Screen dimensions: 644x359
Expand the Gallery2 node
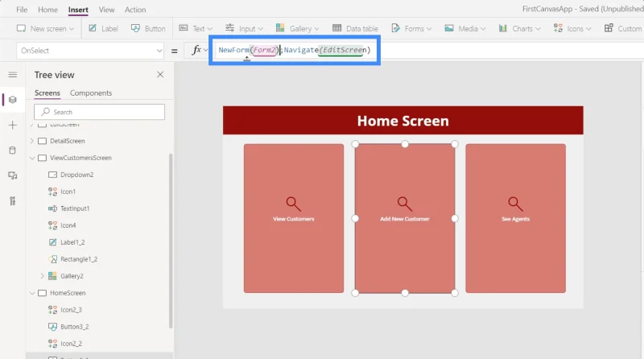tap(43, 276)
